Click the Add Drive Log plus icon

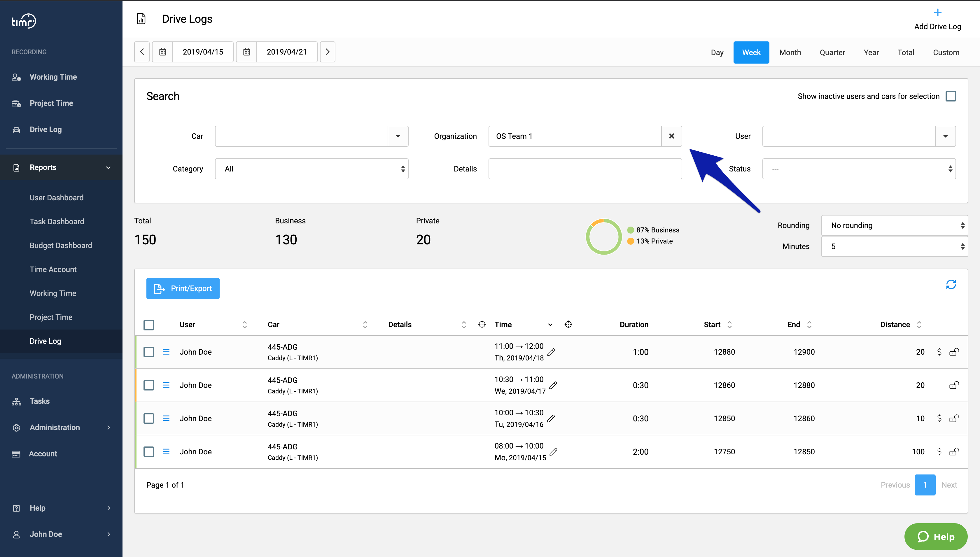click(x=937, y=13)
